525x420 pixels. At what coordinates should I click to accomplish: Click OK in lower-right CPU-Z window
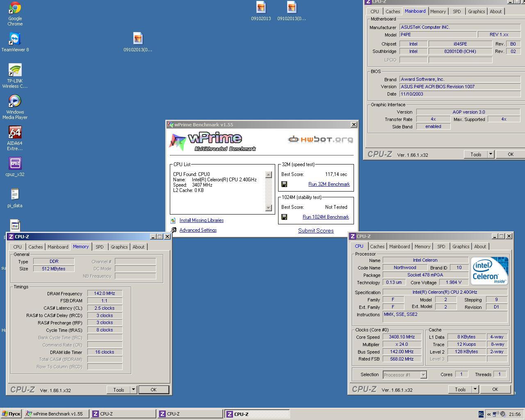click(x=495, y=389)
